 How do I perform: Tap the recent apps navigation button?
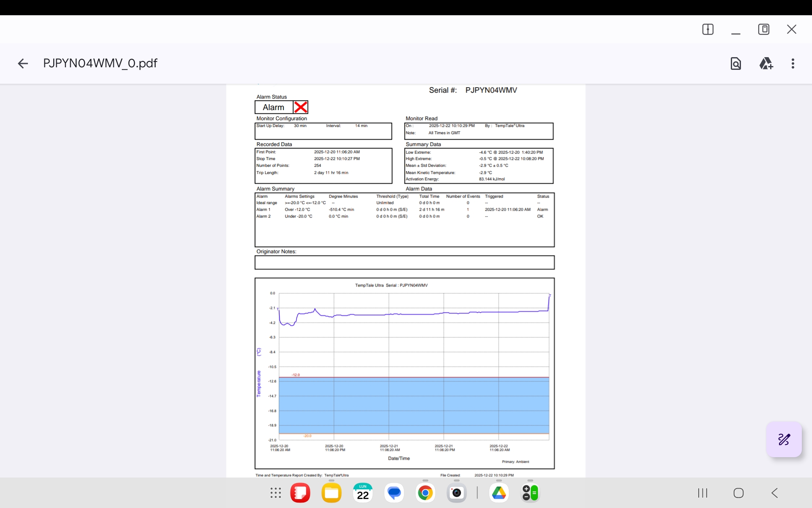(x=702, y=493)
